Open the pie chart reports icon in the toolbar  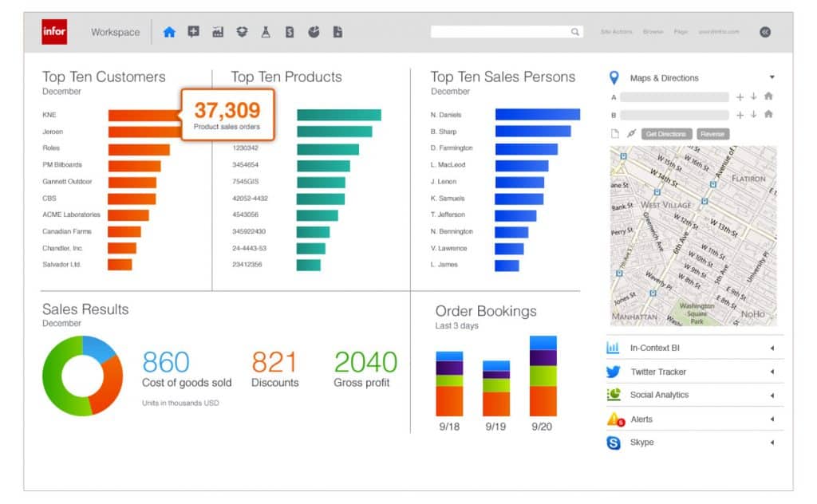(314, 32)
